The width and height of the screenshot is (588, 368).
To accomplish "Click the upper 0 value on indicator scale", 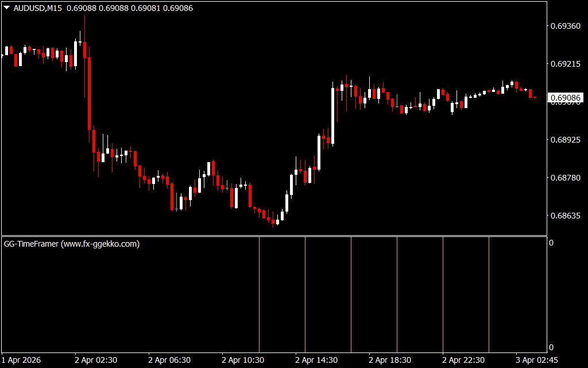I will coord(551,243).
